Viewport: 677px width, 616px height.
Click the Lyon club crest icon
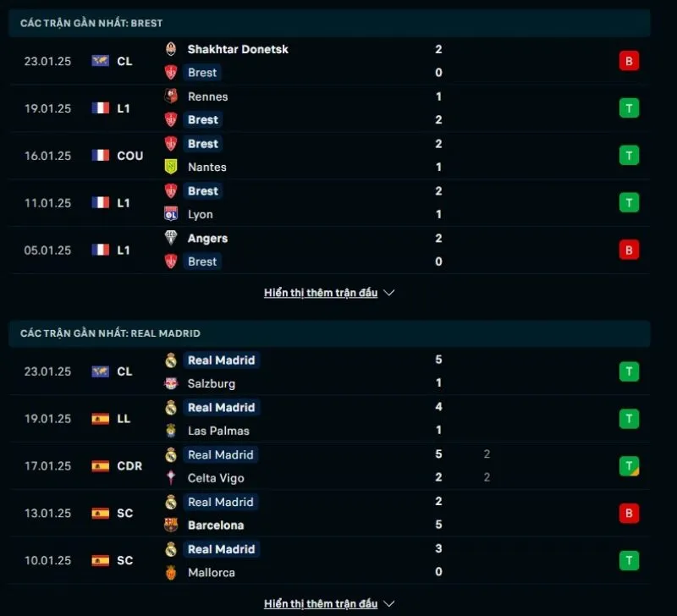pyautogui.click(x=171, y=214)
